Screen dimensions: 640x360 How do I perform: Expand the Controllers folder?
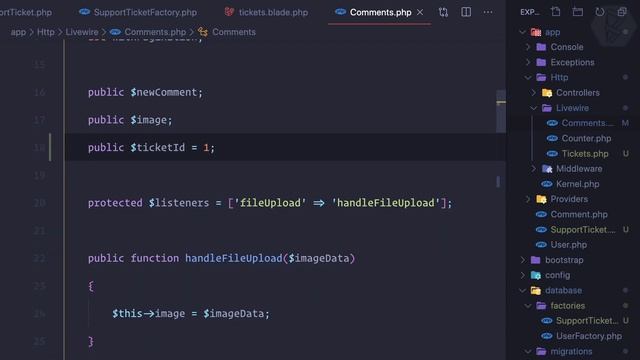533,93
